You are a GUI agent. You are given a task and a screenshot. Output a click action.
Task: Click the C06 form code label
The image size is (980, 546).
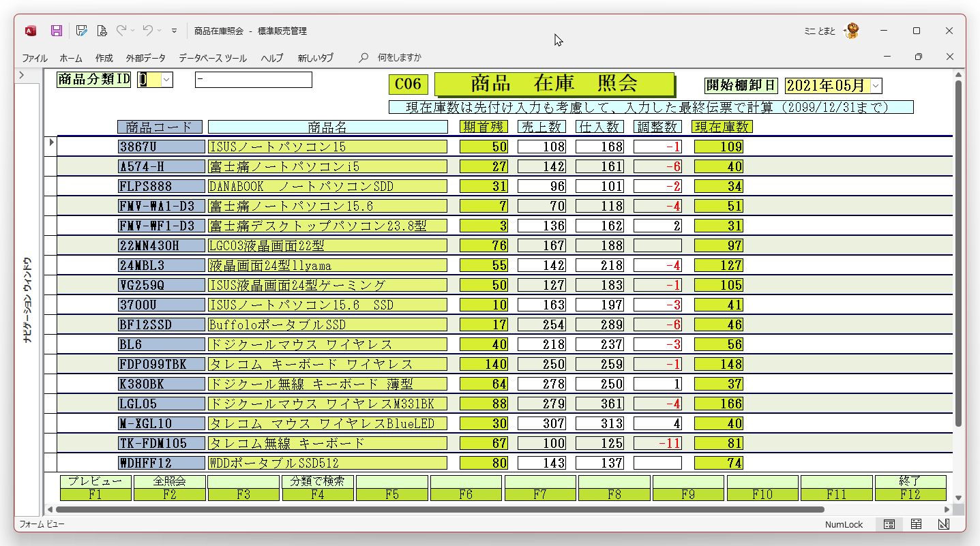pos(409,85)
